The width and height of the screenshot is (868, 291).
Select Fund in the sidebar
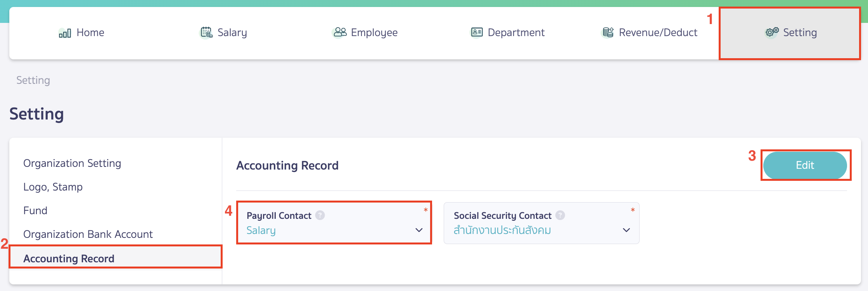tap(35, 210)
